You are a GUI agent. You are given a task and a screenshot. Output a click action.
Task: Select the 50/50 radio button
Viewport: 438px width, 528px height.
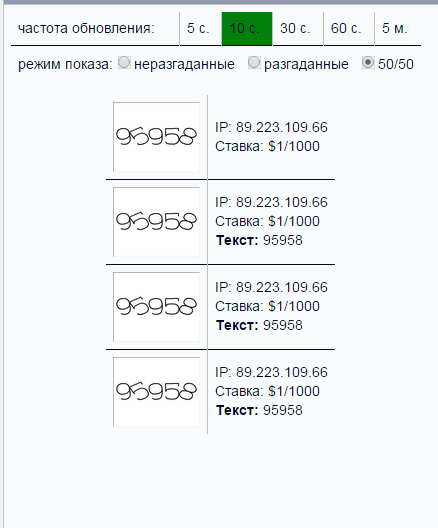368,63
